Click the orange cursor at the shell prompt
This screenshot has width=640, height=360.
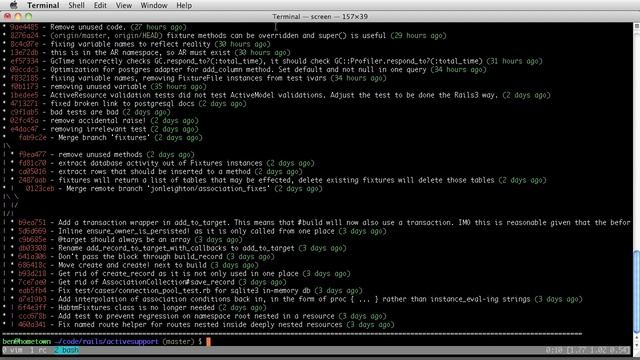point(209,342)
